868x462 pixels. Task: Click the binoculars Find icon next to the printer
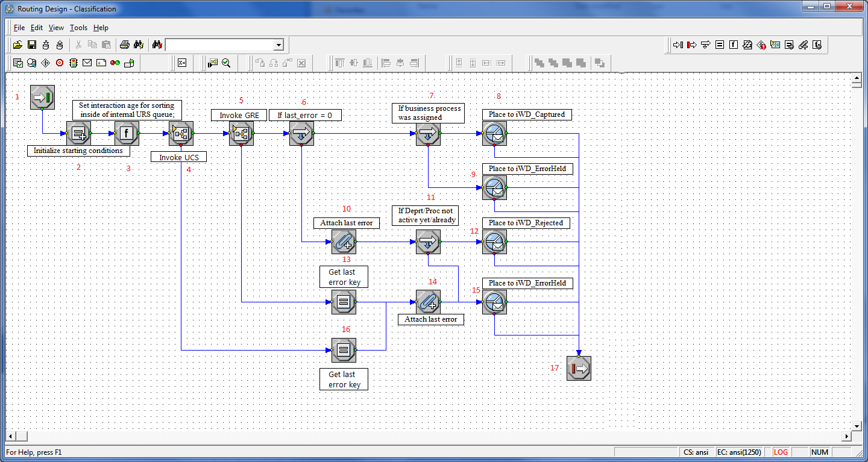click(138, 45)
